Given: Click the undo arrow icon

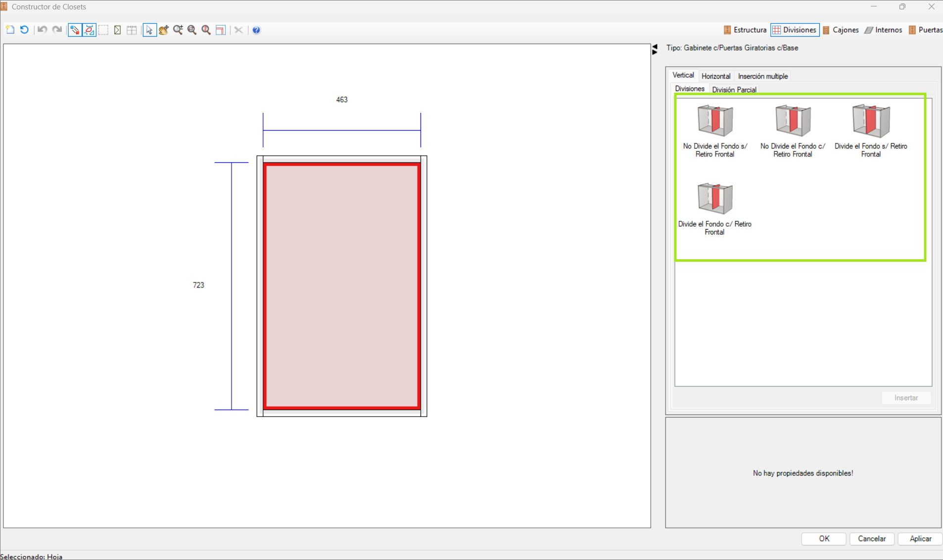Looking at the screenshot, I should click(x=43, y=30).
